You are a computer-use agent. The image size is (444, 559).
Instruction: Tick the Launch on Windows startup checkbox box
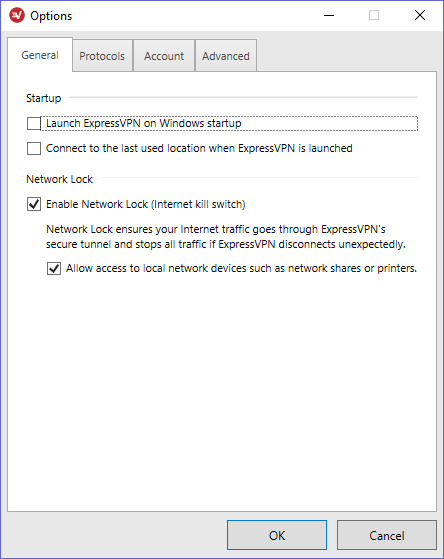(x=34, y=124)
